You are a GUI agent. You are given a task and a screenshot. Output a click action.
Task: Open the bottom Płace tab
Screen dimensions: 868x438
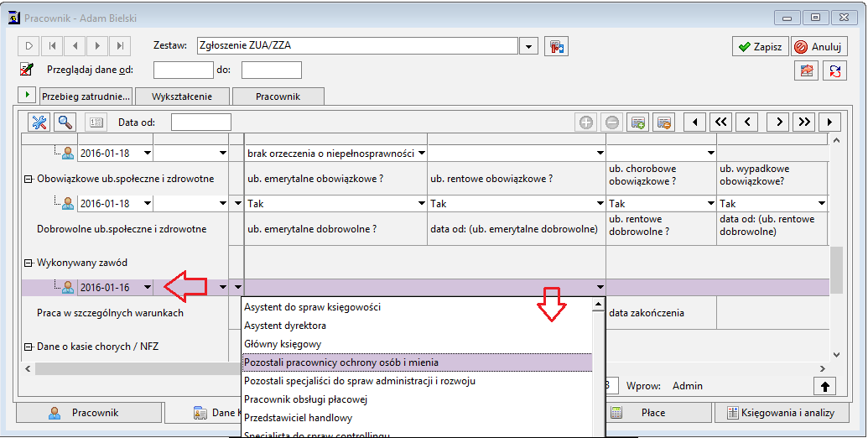[x=658, y=413]
